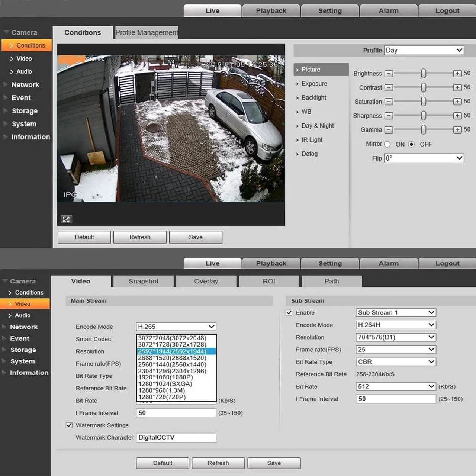The height and width of the screenshot is (476, 476).
Task: Decrease Sharpness with its minus button
Action: pyautogui.click(x=388, y=116)
